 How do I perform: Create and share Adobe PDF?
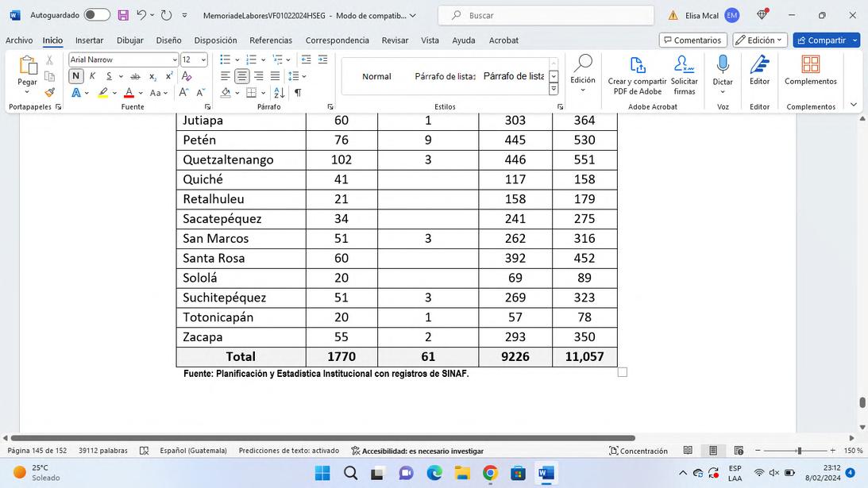(637, 76)
